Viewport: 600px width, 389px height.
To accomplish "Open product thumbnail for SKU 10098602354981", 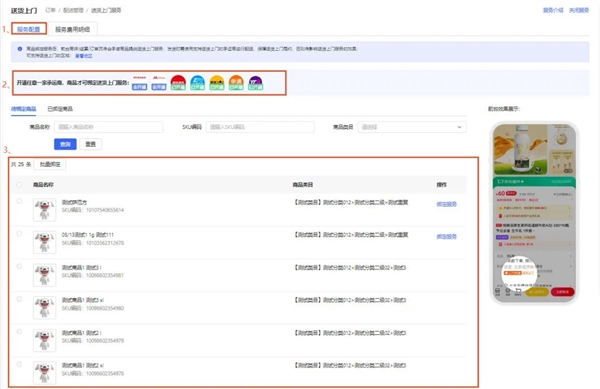I will coord(44,275).
